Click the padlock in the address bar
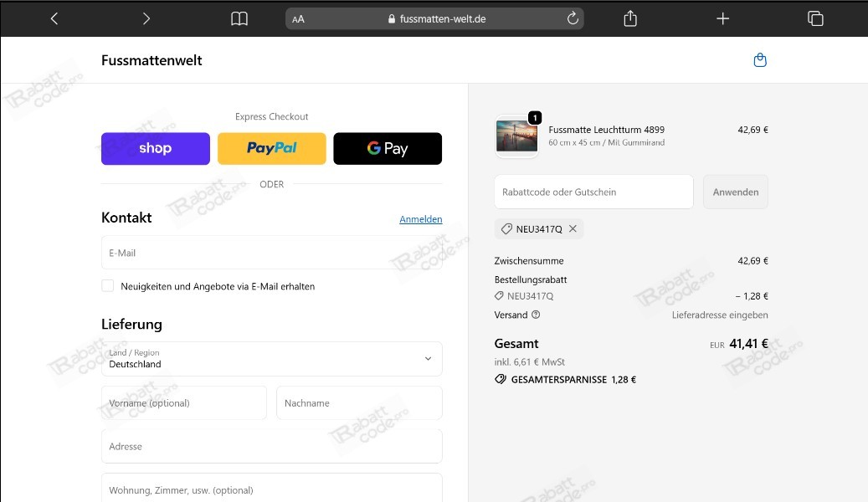868x502 pixels. coord(390,18)
